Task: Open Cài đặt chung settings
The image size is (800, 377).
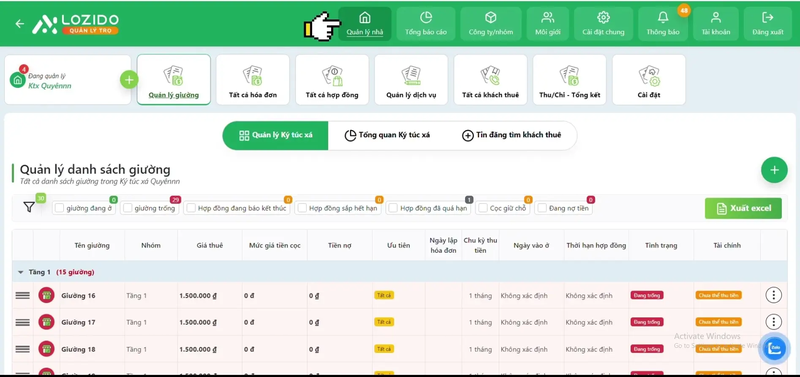Action: coord(603,24)
